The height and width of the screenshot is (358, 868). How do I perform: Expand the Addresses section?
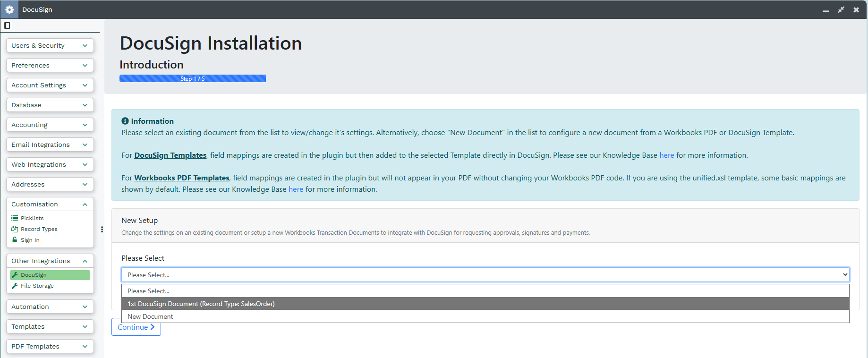[50, 184]
